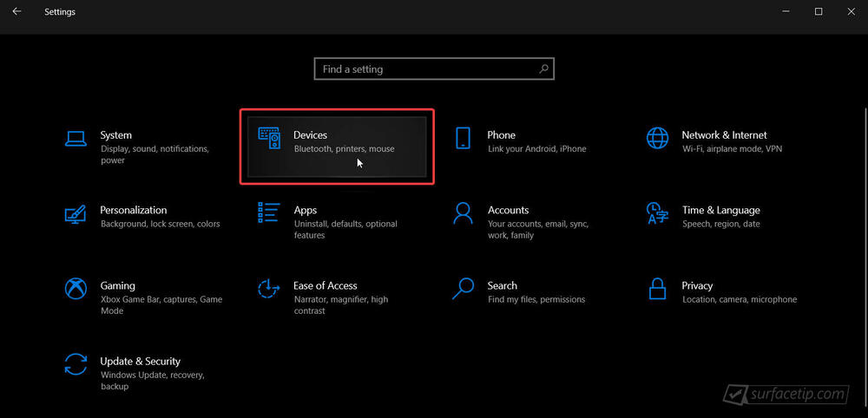The width and height of the screenshot is (868, 418).
Task: Click 'Uninstall, defaults, optional features' description
Action: click(345, 230)
